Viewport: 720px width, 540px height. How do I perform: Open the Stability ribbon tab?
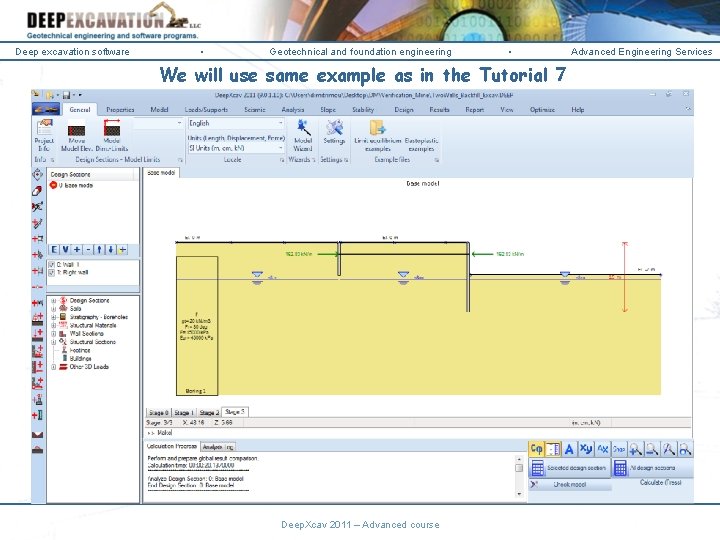tap(363, 110)
